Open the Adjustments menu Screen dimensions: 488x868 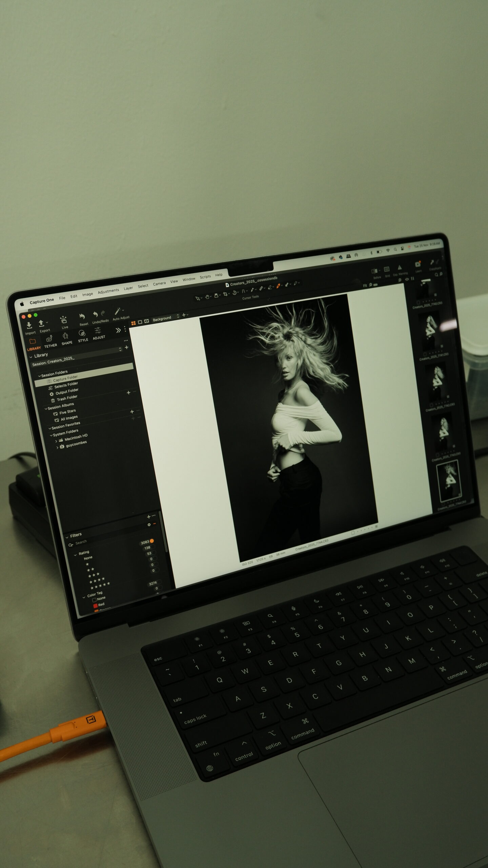tap(108, 291)
